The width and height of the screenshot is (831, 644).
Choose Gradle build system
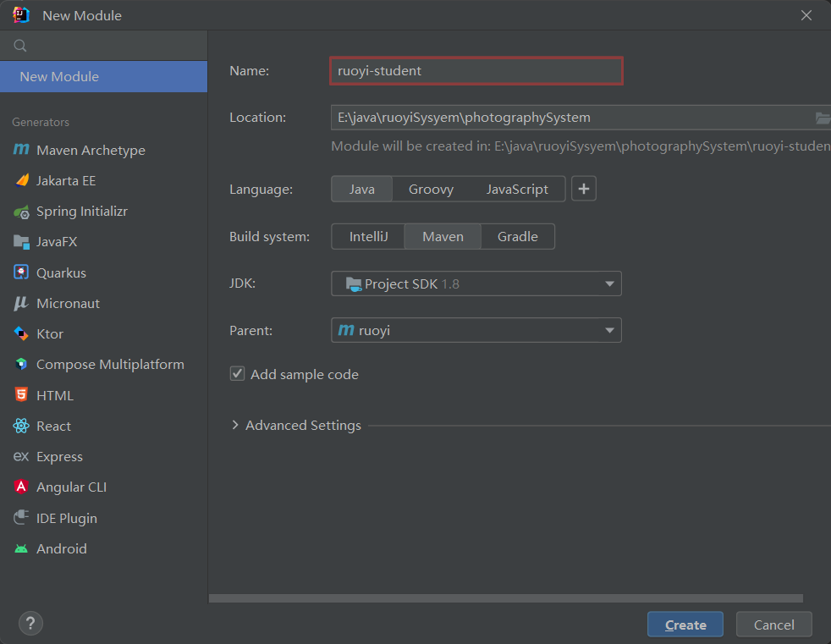click(x=517, y=236)
